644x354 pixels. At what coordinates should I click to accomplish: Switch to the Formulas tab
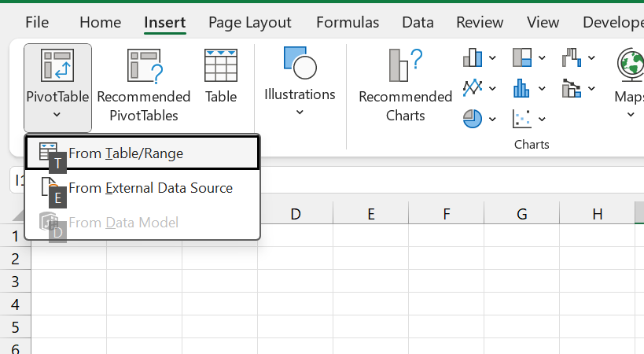pyautogui.click(x=347, y=23)
